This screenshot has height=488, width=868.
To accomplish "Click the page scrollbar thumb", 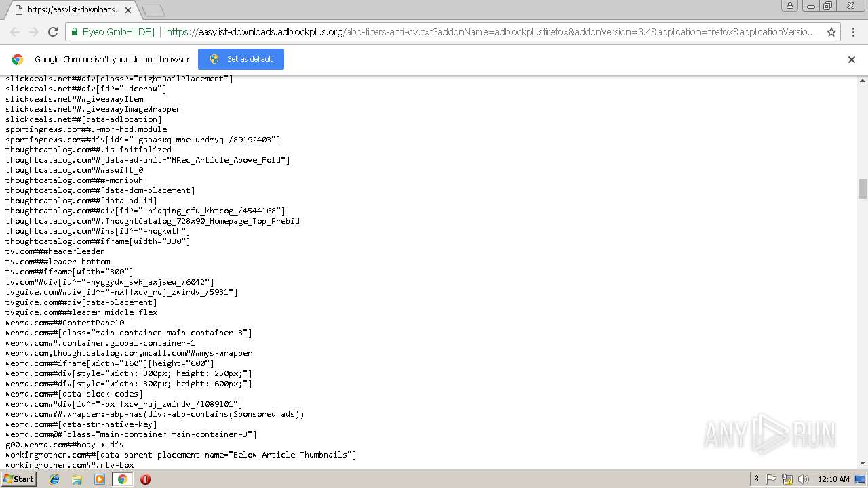I will tap(863, 188).
